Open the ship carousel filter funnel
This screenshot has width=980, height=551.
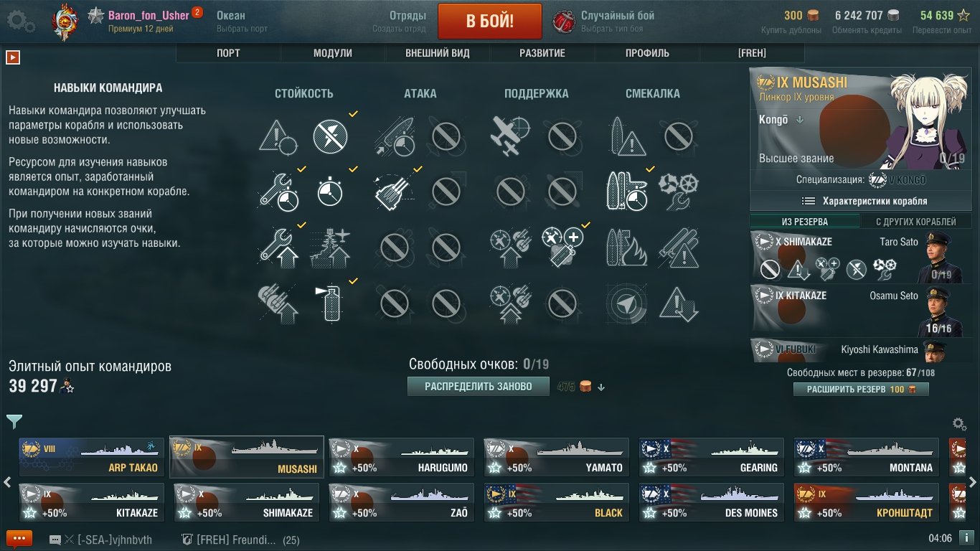pos(14,422)
